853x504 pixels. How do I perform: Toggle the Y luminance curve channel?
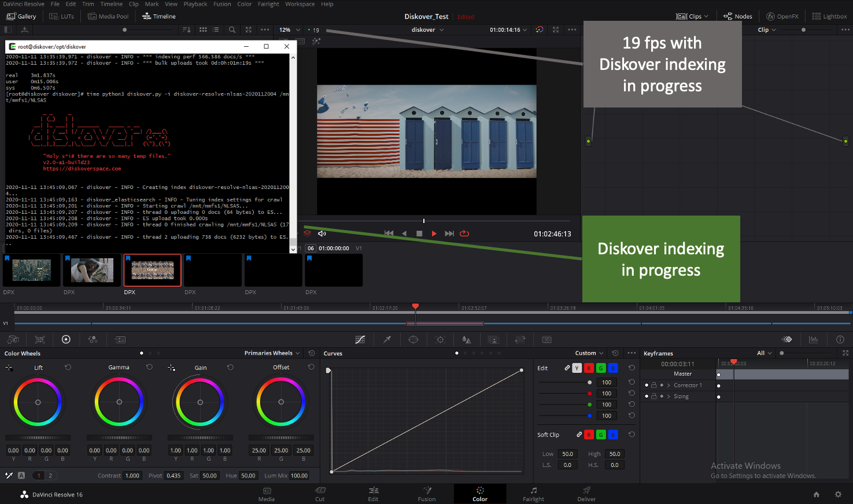[577, 368]
